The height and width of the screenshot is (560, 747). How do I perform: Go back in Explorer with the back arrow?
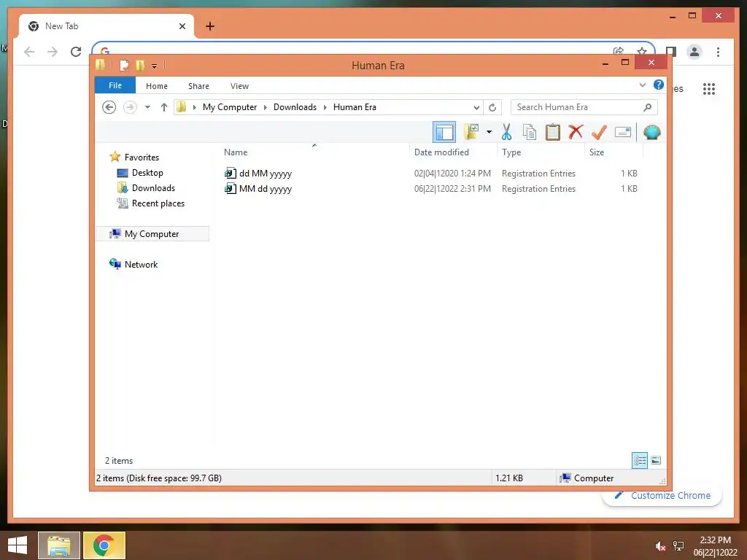click(x=109, y=107)
